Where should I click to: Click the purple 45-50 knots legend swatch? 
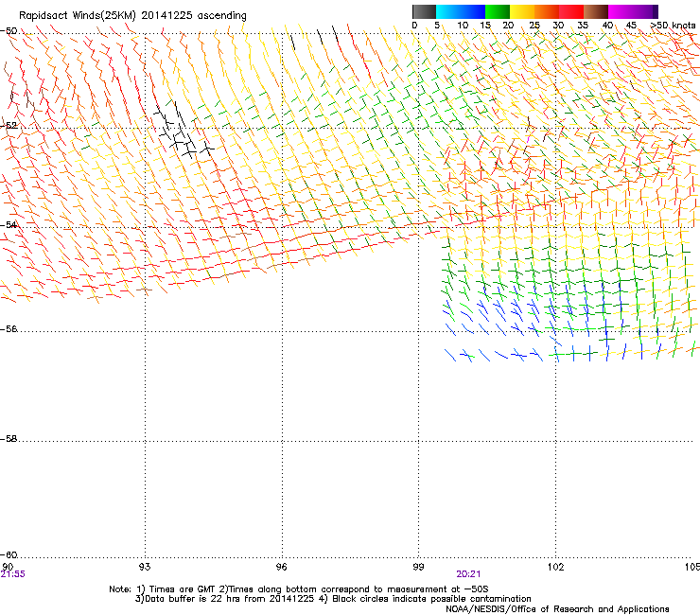click(x=645, y=11)
